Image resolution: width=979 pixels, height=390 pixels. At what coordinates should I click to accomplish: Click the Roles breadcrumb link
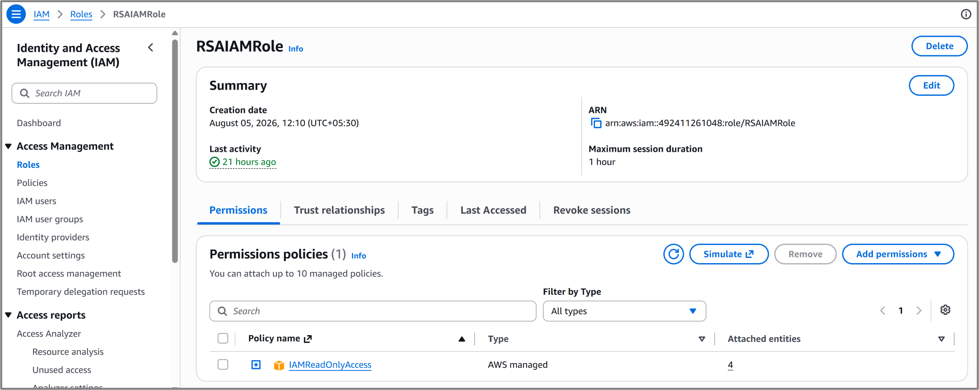tap(81, 14)
